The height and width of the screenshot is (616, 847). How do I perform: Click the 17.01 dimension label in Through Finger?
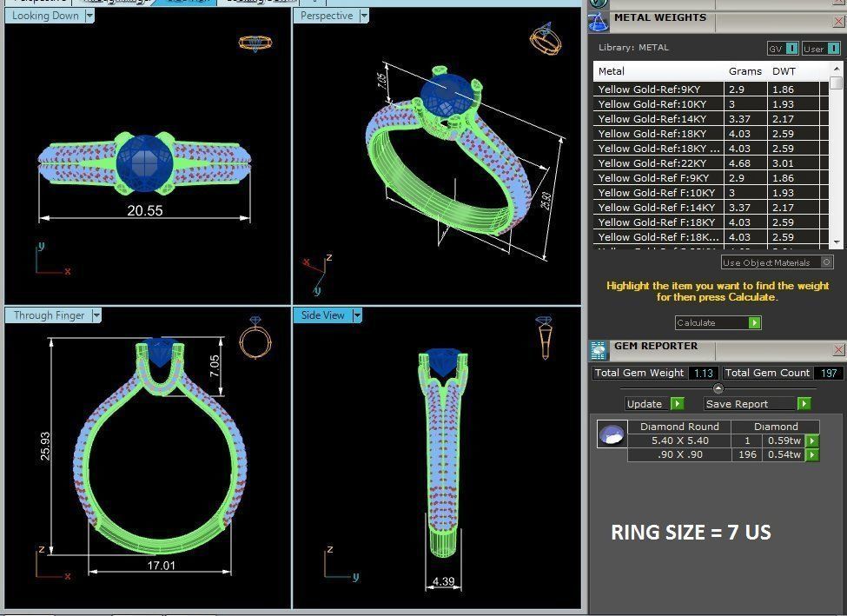click(x=161, y=566)
